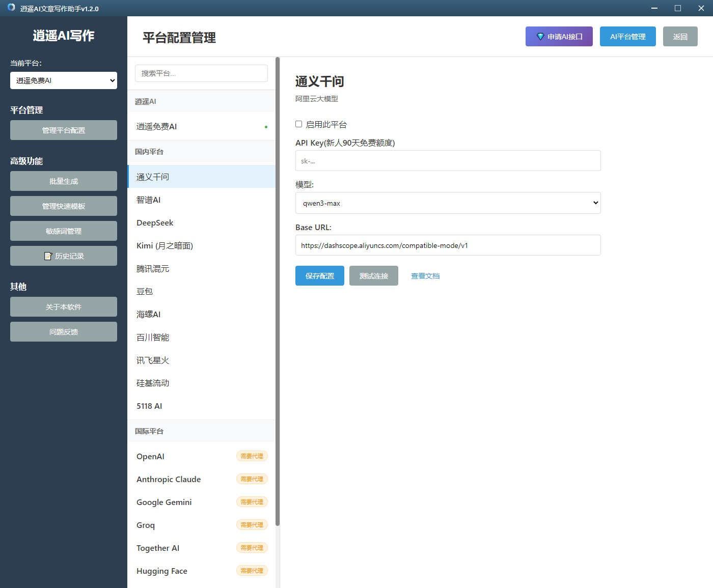The width and height of the screenshot is (713, 588).
Task: Click the notepad icon on 历史记录
Action: (x=48, y=256)
